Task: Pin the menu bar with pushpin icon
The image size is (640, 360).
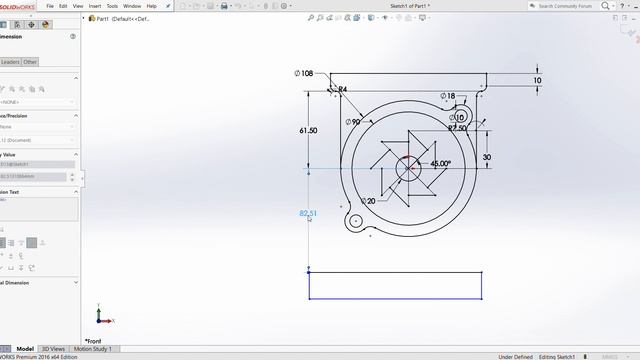Action: point(168,6)
